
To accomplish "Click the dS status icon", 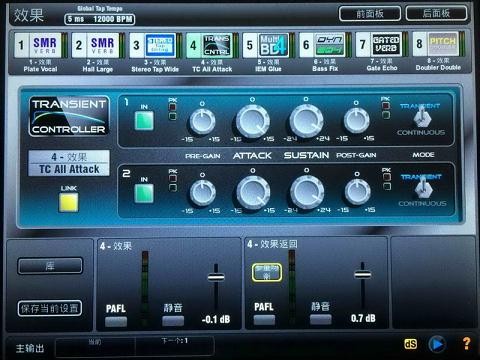I will click(x=410, y=344).
